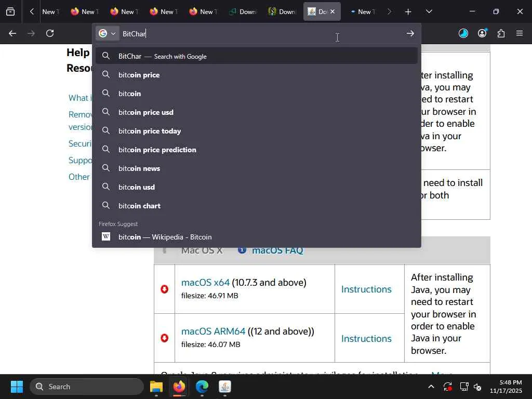Switch to the fifth New Tab with Firefox icon
Screen dimensions: 532x399
tap(203, 11)
